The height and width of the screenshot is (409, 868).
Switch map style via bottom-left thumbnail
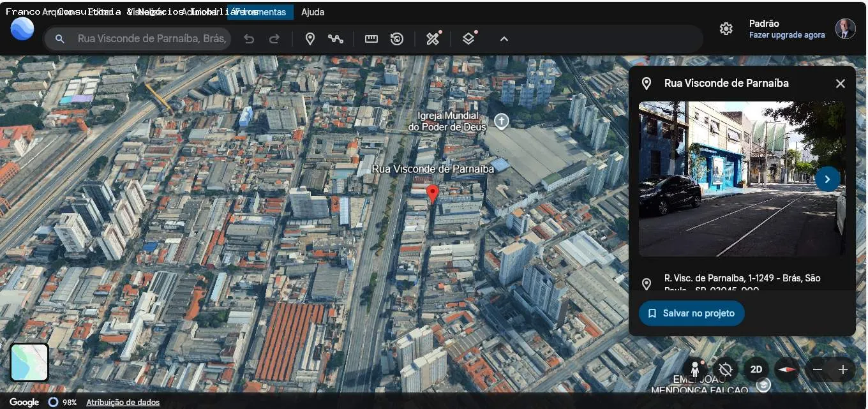(x=29, y=362)
